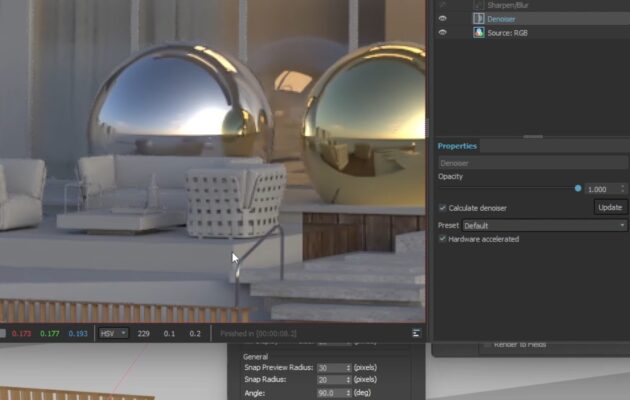Image resolution: width=630 pixels, height=400 pixels.
Task: Click the Opacity slider handle
Action: point(578,188)
